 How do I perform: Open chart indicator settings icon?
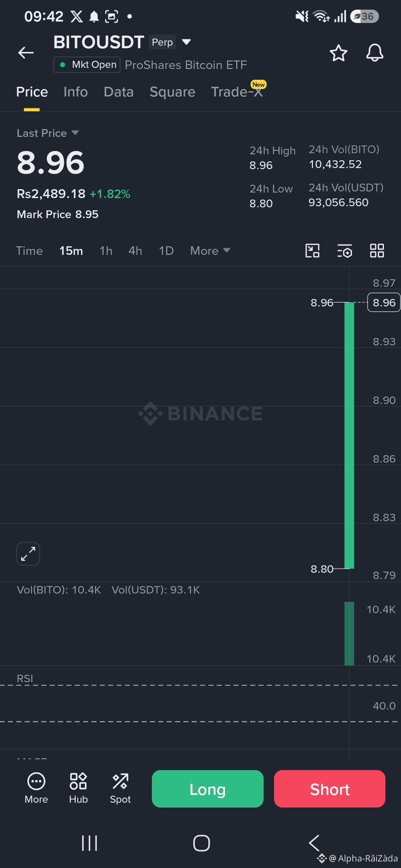pyautogui.click(x=345, y=251)
